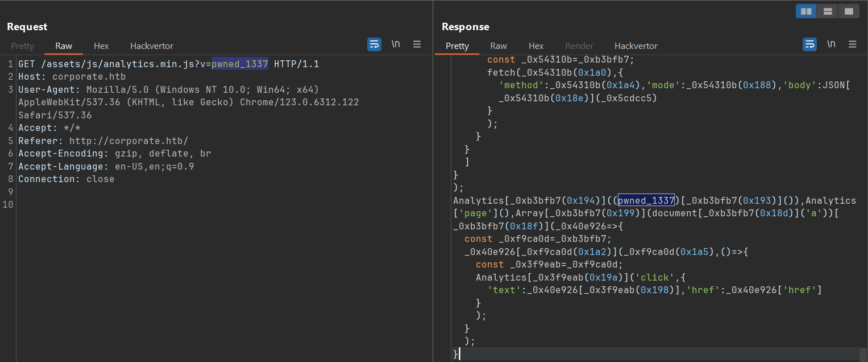The width and height of the screenshot is (868, 362).
Task: Click the User-Agent header line
Action: point(188,102)
